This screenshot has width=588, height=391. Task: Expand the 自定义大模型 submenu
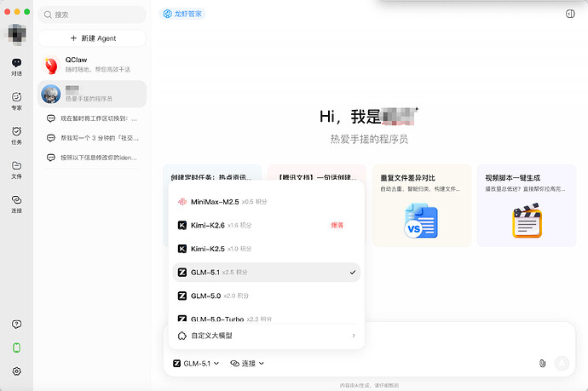pos(266,336)
